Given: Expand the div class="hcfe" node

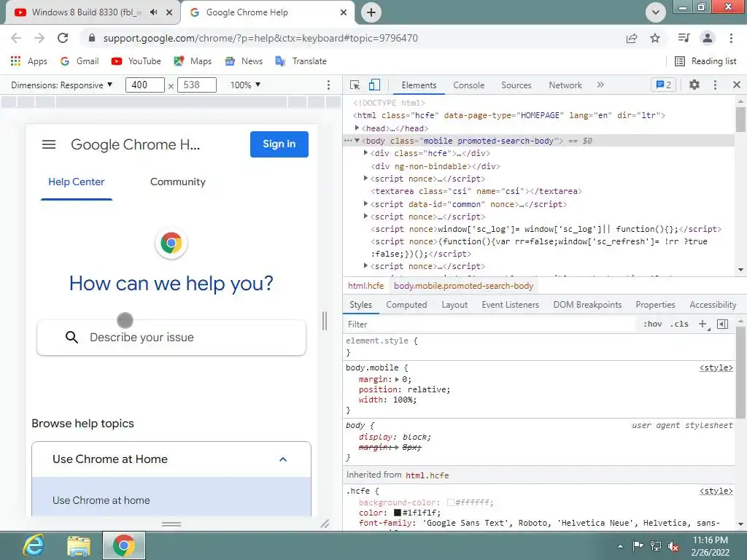Looking at the screenshot, I should point(365,153).
